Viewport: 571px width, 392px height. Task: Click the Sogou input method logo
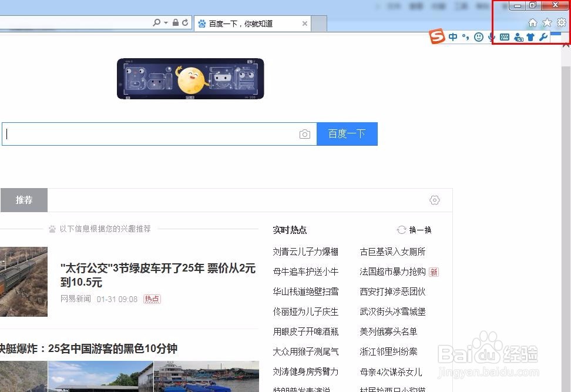pos(437,36)
